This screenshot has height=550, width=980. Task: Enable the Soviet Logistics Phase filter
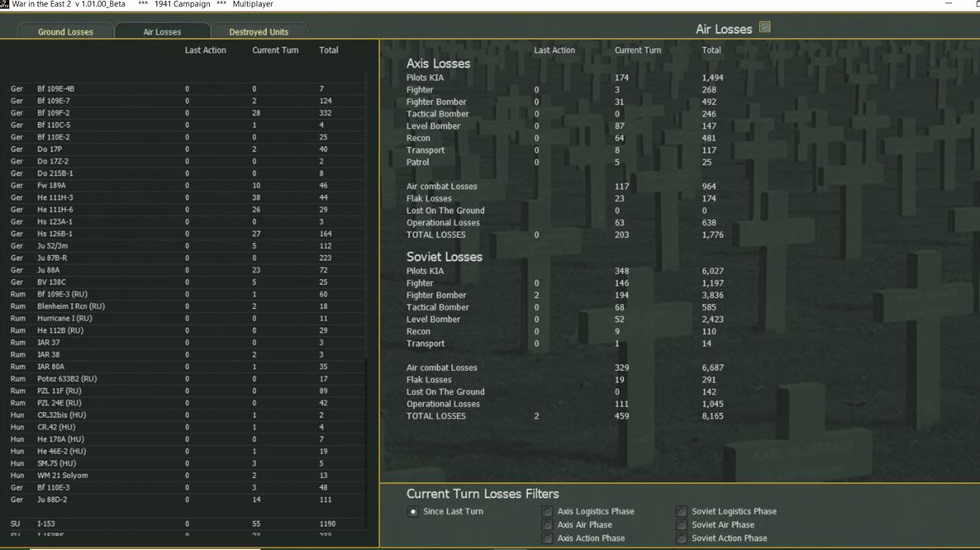tap(681, 511)
